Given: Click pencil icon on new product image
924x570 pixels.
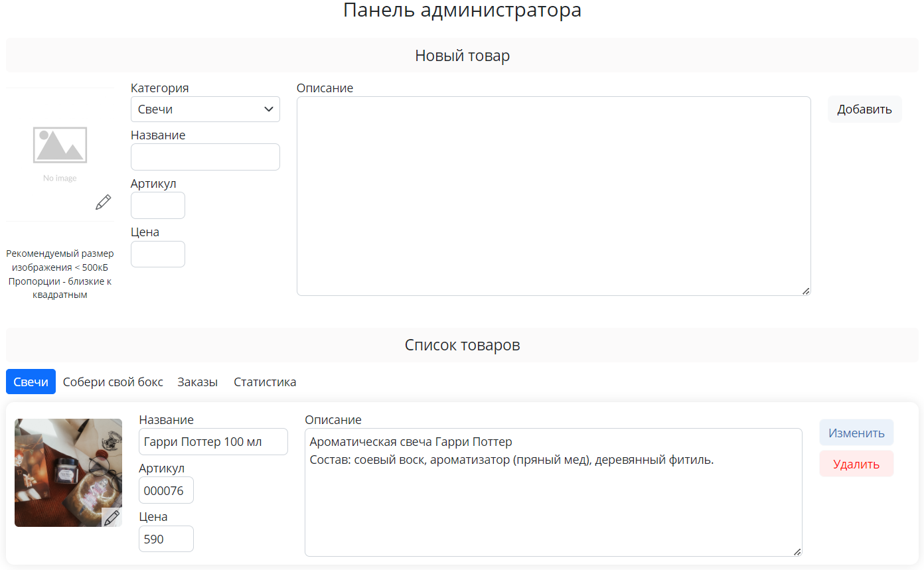Looking at the screenshot, I should pyautogui.click(x=103, y=202).
